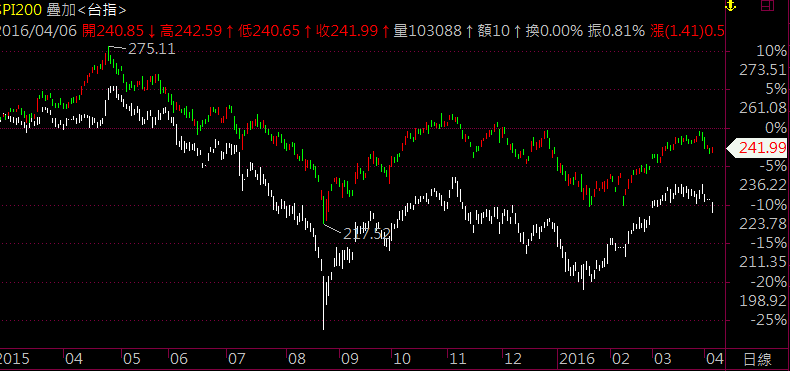Screen dimensions: 790x371
Task: Click the 日線 period selector
Action: pos(757,359)
